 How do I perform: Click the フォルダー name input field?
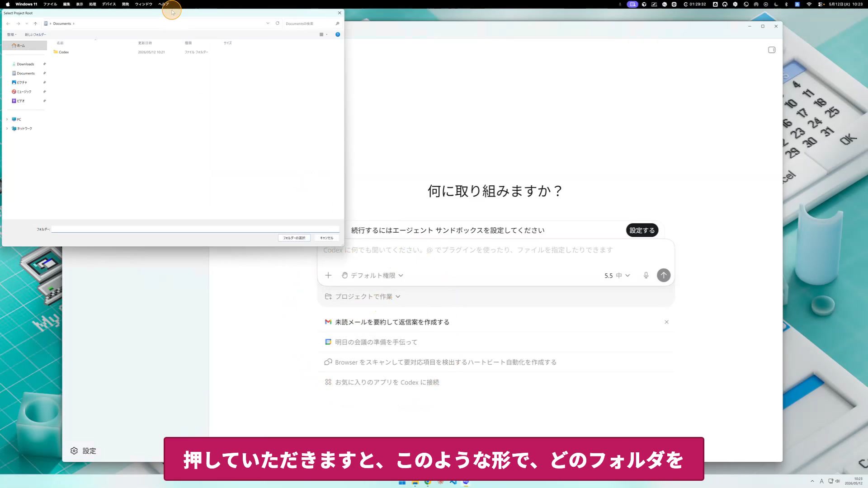195,229
